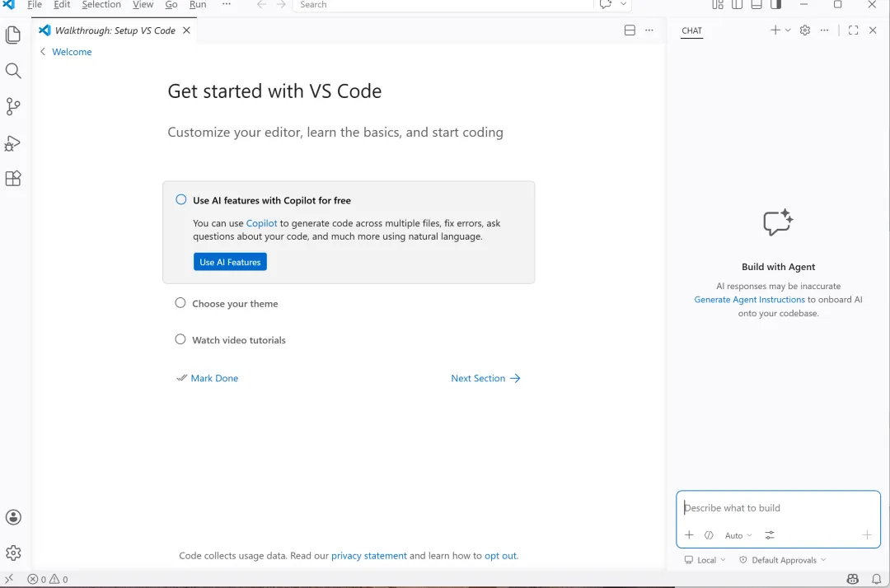Open editor More Actions ellipsis
The width and height of the screenshot is (890, 588).
[x=649, y=30]
